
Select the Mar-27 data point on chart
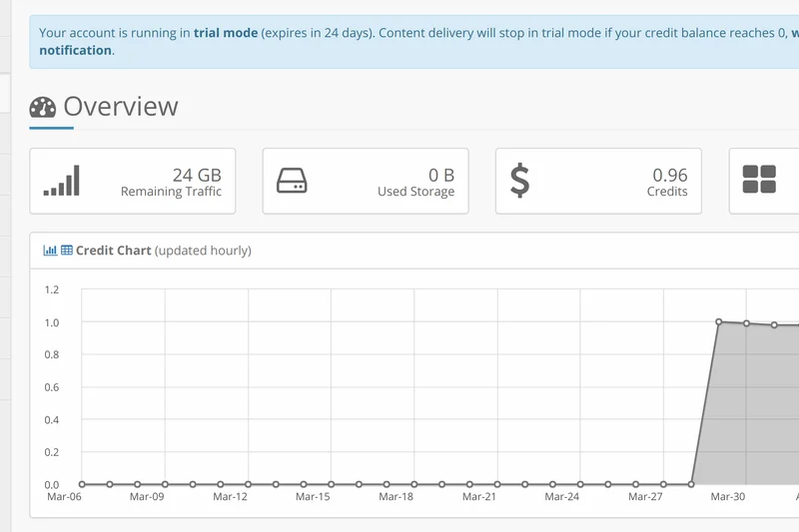[663, 484]
